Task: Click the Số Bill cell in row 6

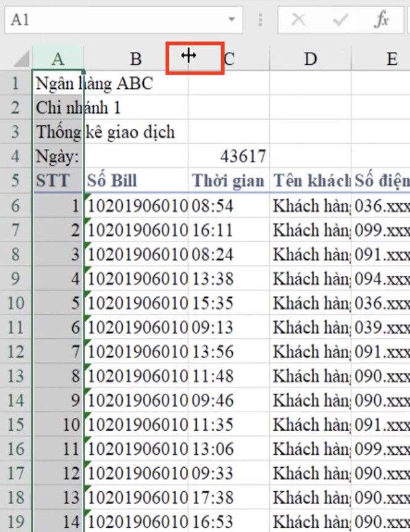Action: tap(136, 206)
